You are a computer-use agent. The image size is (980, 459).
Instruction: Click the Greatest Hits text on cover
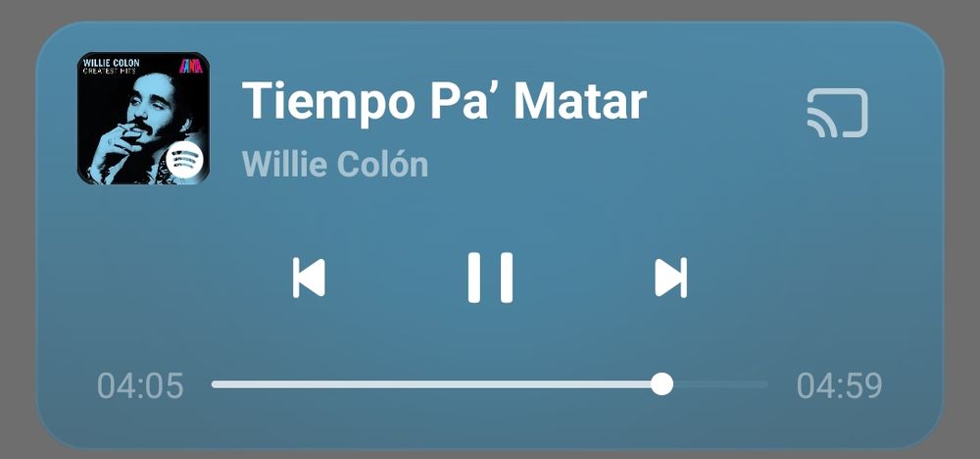click(110, 71)
